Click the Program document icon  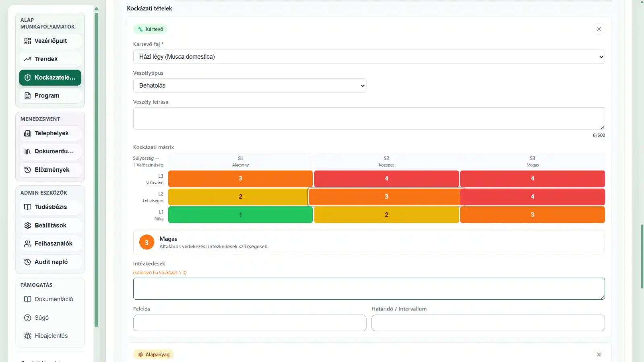click(27, 96)
